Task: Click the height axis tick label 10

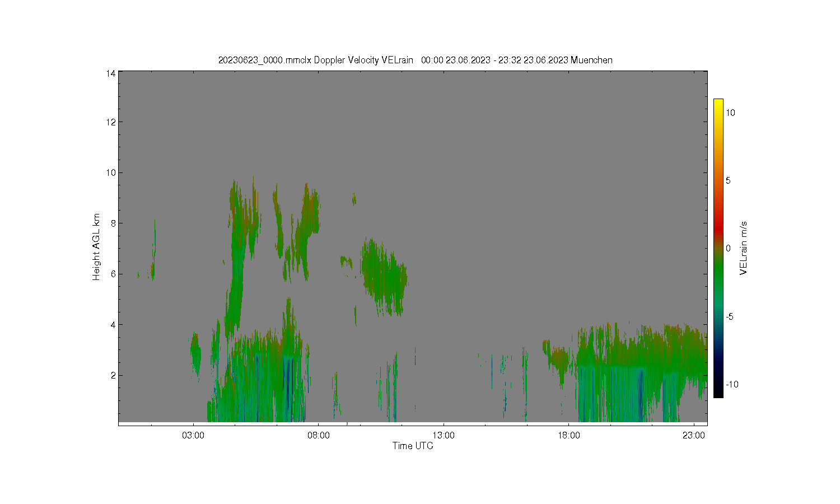Action: [111, 172]
